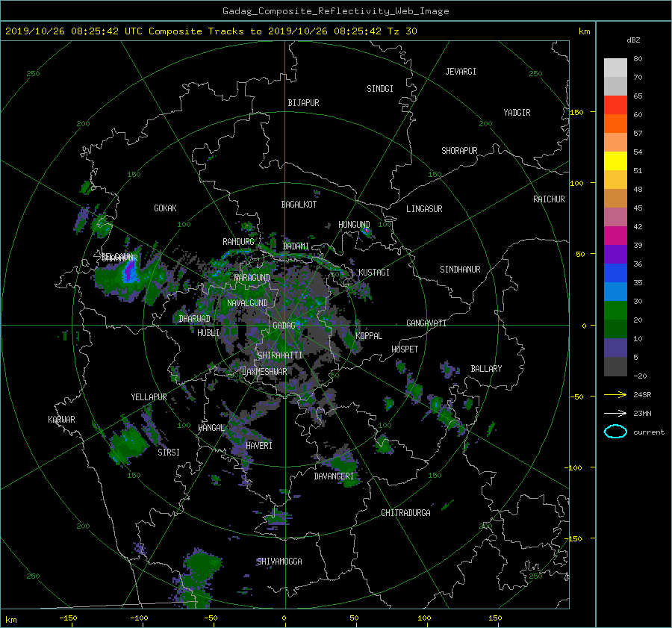The height and width of the screenshot is (628, 672).
Task: Pick the blue 36 dBZ swatch
Action: (615, 273)
